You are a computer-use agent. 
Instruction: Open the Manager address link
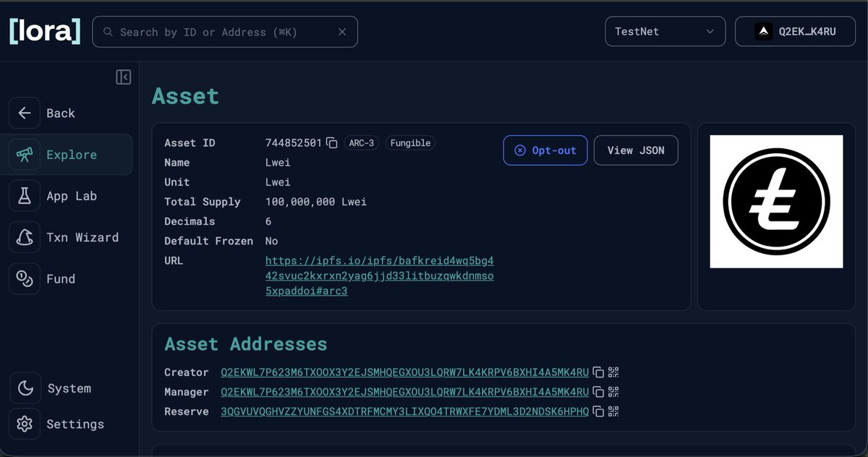click(405, 392)
